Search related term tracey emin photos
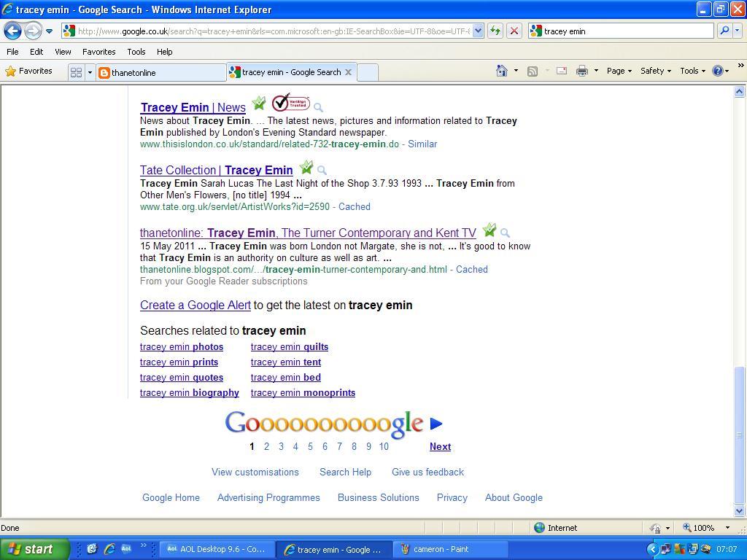Viewport: 747px width, 560px height. click(x=182, y=347)
